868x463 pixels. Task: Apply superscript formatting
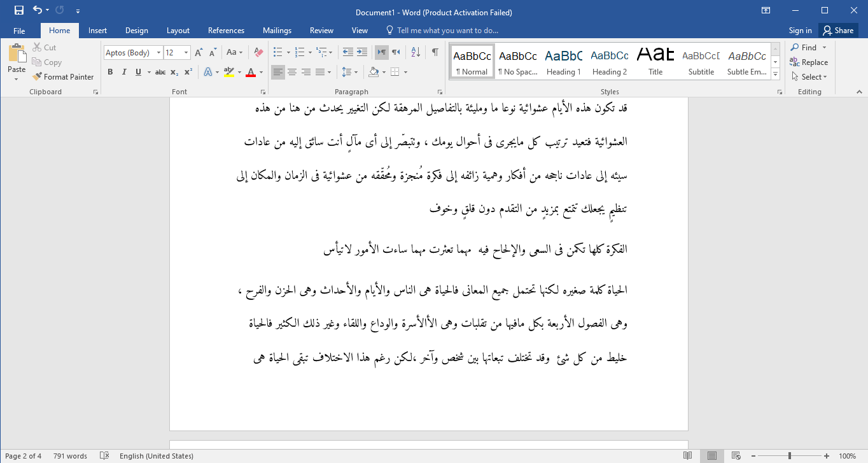[x=188, y=72]
